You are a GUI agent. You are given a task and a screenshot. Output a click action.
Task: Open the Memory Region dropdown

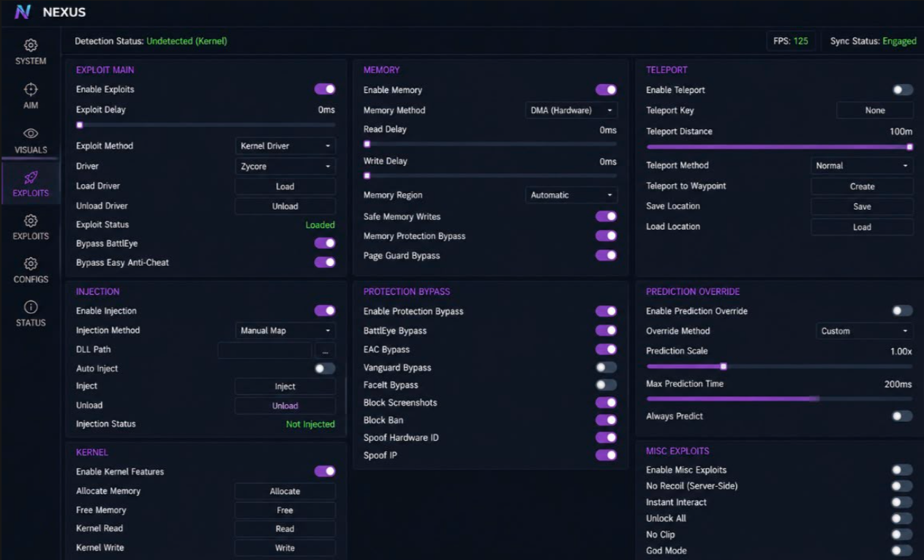571,195
